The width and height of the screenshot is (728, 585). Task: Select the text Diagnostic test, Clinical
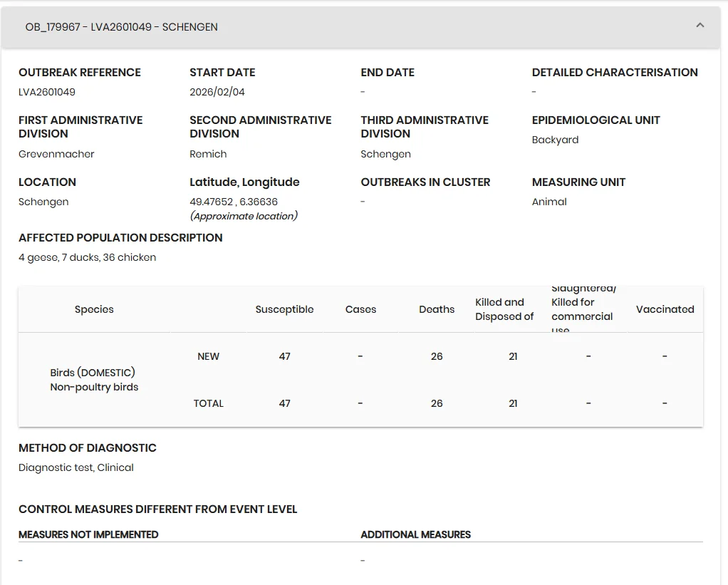(76, 467)
